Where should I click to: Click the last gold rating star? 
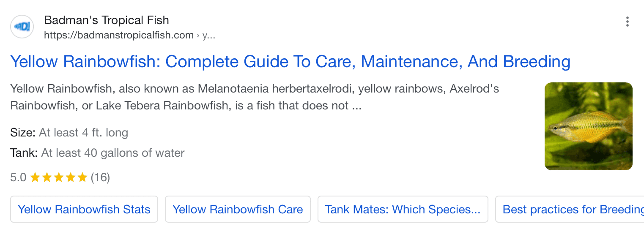coord(82,177)
